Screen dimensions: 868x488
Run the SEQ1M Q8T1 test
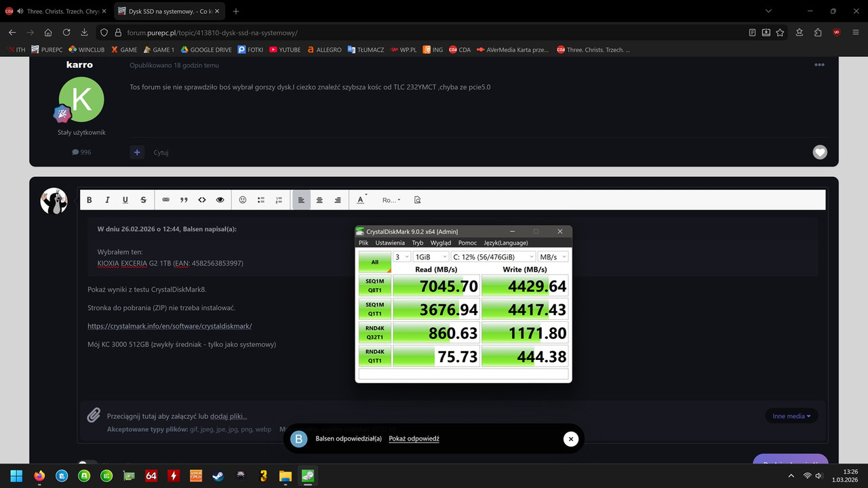pyautogui.click(x=374, y=286)
